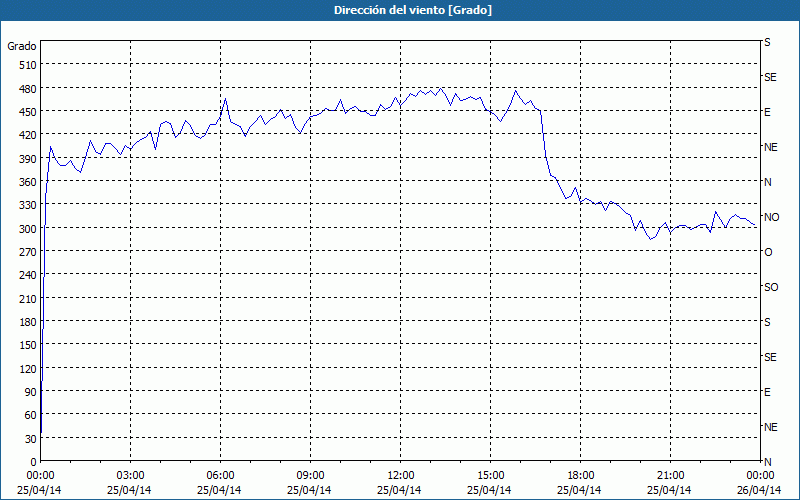Pick the 18:00 time label
The width and height of the screenshot is (800, 500).
pyautogui.click(x=580, y=476)
